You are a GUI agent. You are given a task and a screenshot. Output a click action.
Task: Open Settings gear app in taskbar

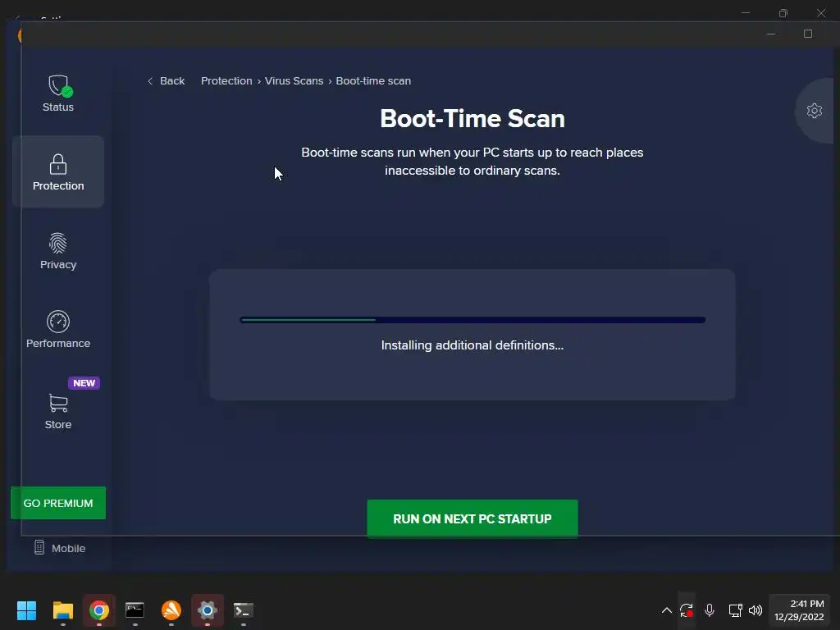[208, 610]
